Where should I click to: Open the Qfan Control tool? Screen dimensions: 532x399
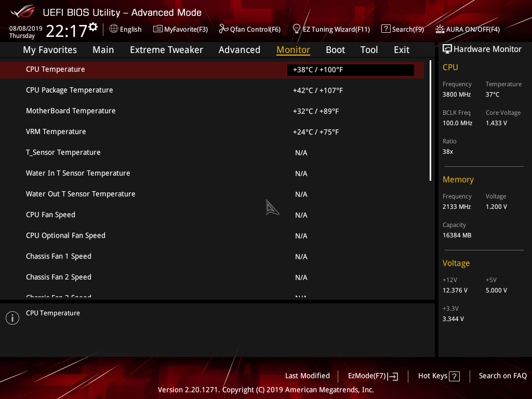249,29
